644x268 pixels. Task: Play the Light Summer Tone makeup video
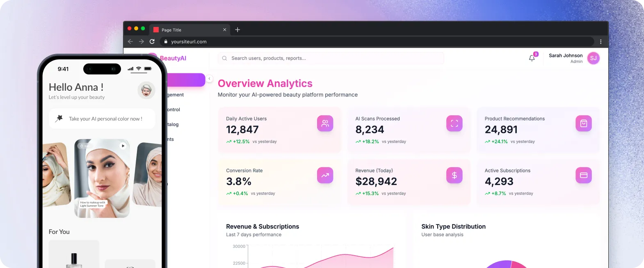pyautogui.click(x=123, y=146)
